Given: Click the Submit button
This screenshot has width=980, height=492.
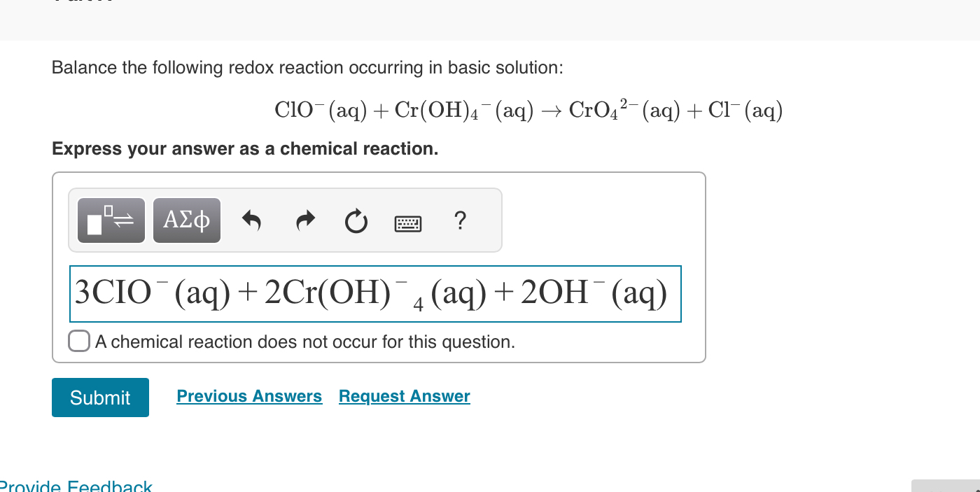Looking at the screenshot, I should coord(100,398).
